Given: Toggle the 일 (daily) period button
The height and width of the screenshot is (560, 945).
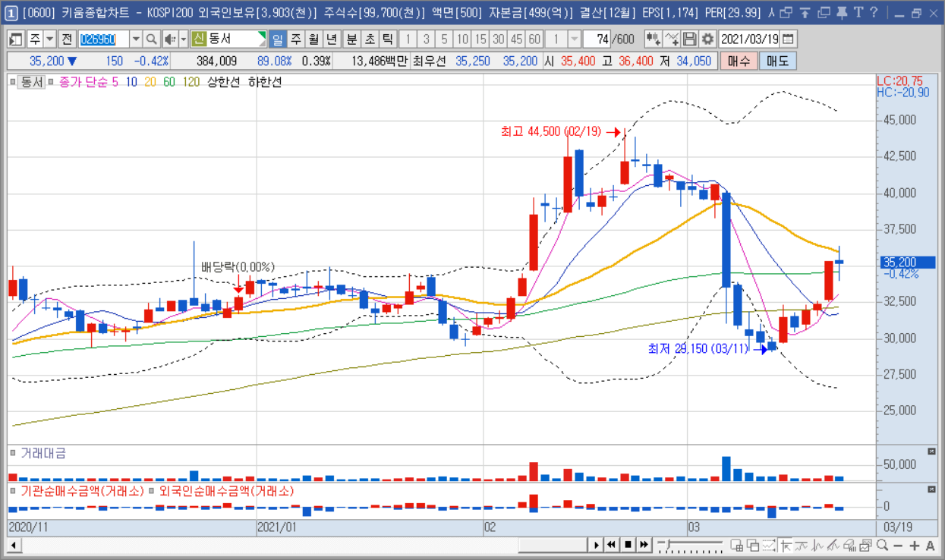Looking at the screenshot, I should coord(278,39).
